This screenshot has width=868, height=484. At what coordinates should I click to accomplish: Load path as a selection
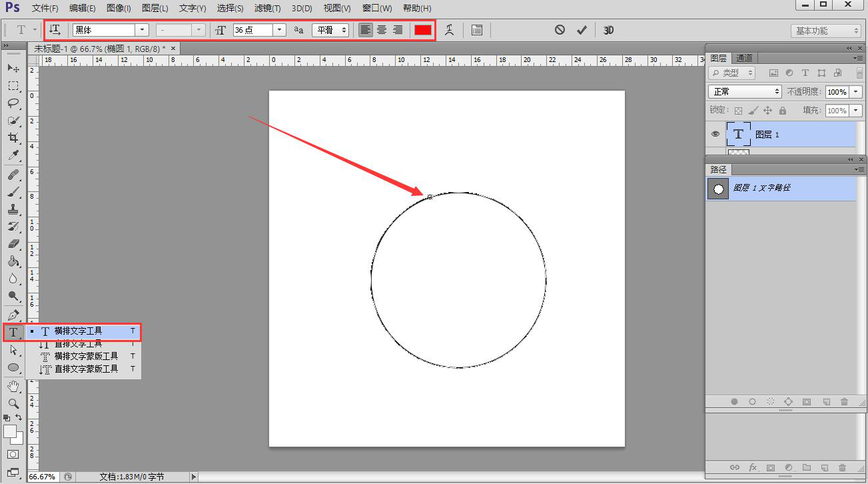point(771,402)
